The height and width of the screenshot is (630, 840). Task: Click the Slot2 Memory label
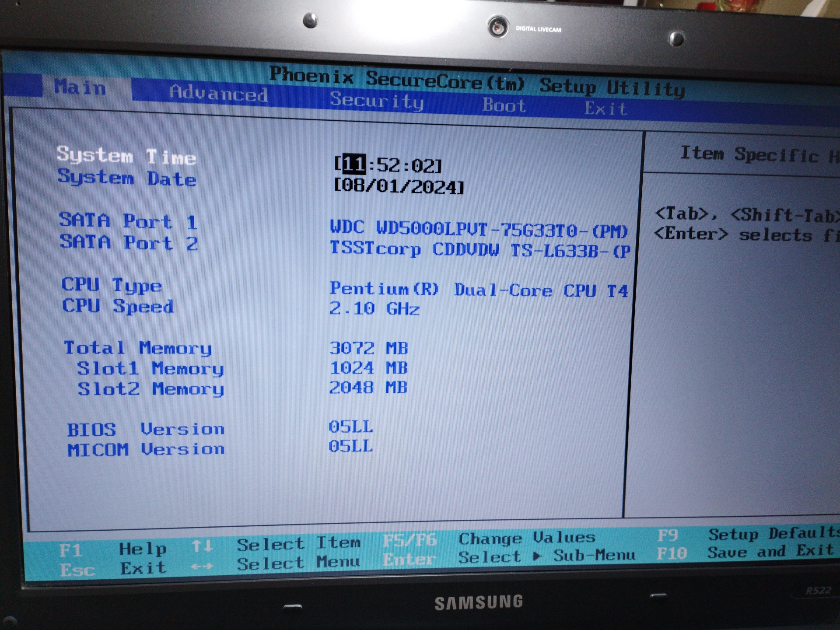(151, 388)
